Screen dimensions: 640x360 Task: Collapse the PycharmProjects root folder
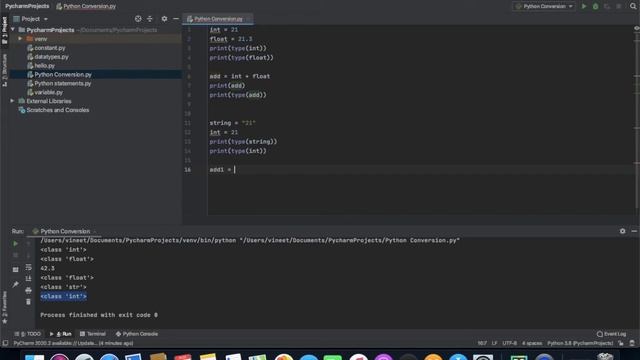tap(13, 30)
